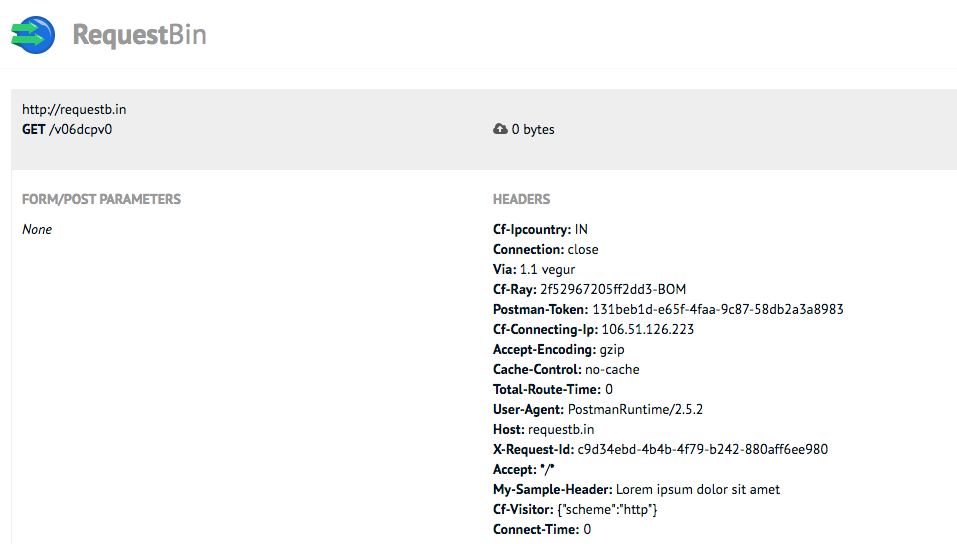Click the User-Agent PostmanRuntime/2.5.2 value
This screenshot has height=544, width=957.
pyautogui.click(x=635, y=410)
